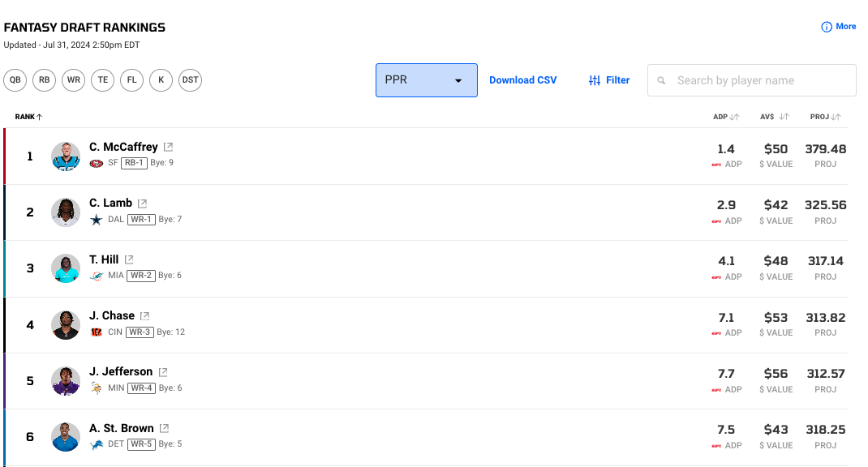The height and width of the screenshot is (467, 868).
Task: Open C. McCaffrey's external link icon
Action: pos(168,148)
